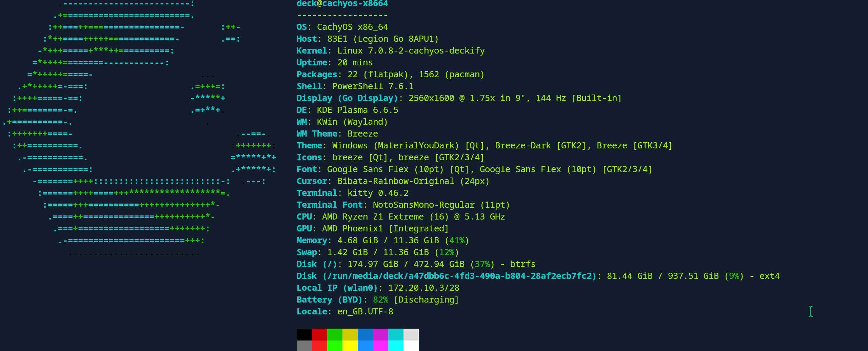Click the dark yellow palette block
The image size is (868, 351).
click(x=350, y=334)
